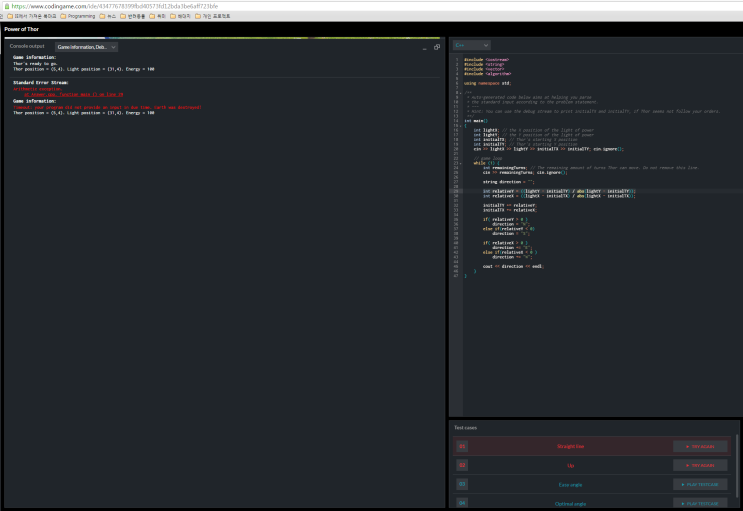Select the 'Optimal angle' test case name
The height and width of the screenshot is (511, 743).
571,503
